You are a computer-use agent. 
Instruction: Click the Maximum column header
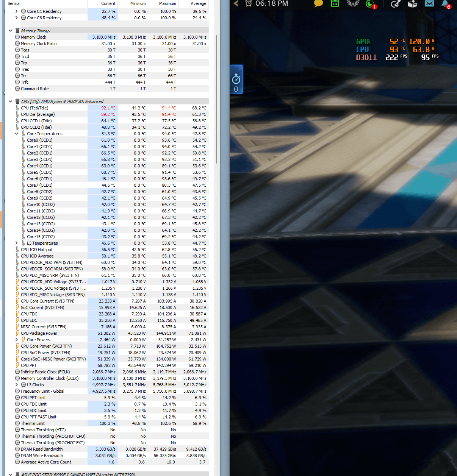[163, 3]
